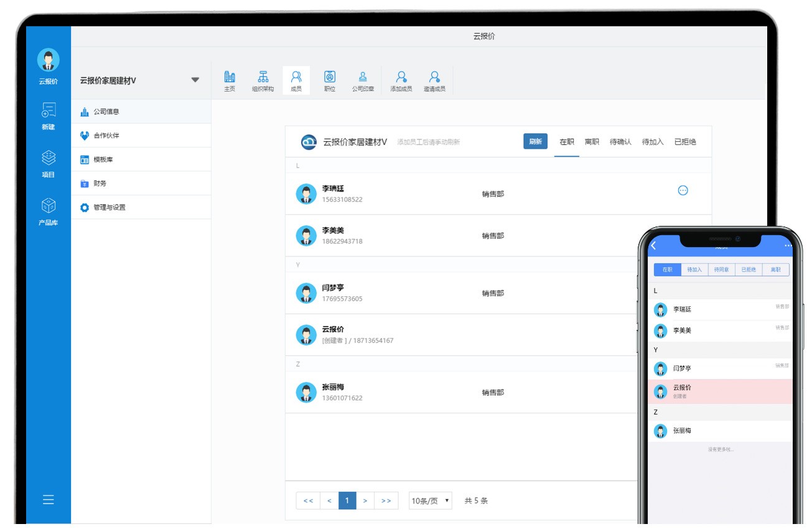The height and width of the screenshot is (529, 812).
Task: Open more options for 李瑞廷
Action: click(683, 190)
